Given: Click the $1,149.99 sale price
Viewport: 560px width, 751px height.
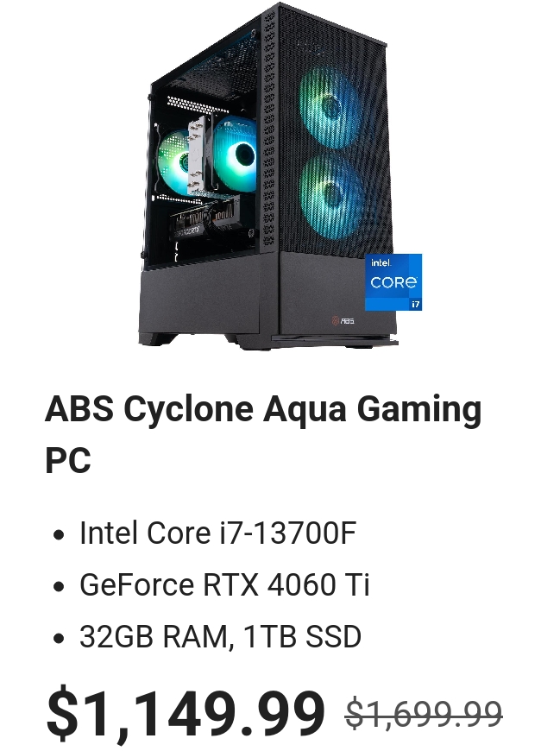Looking at the screenshot, I should click(185, 713).
